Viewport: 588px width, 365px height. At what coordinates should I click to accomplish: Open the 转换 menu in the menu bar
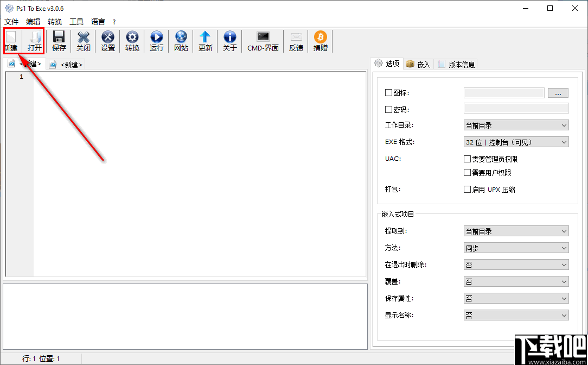(x=55, y=22)
